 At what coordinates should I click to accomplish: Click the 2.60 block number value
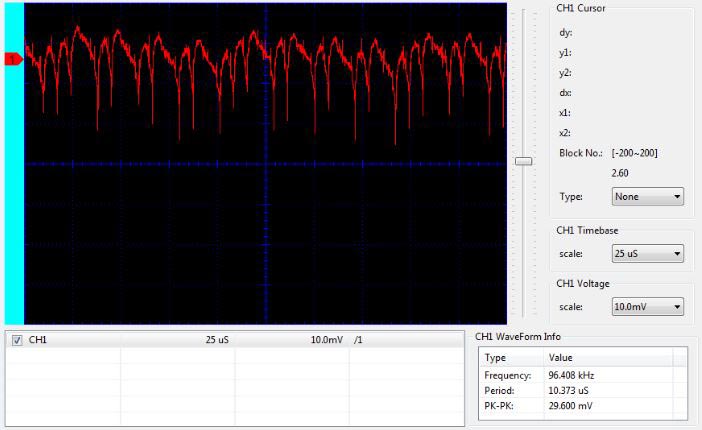click(620, 173)
